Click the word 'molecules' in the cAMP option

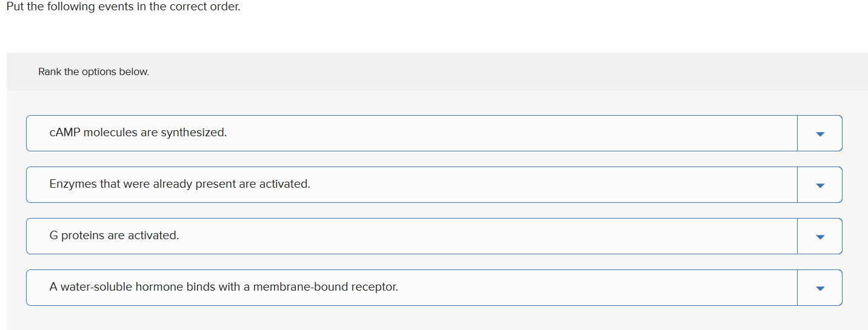(110, 133)
